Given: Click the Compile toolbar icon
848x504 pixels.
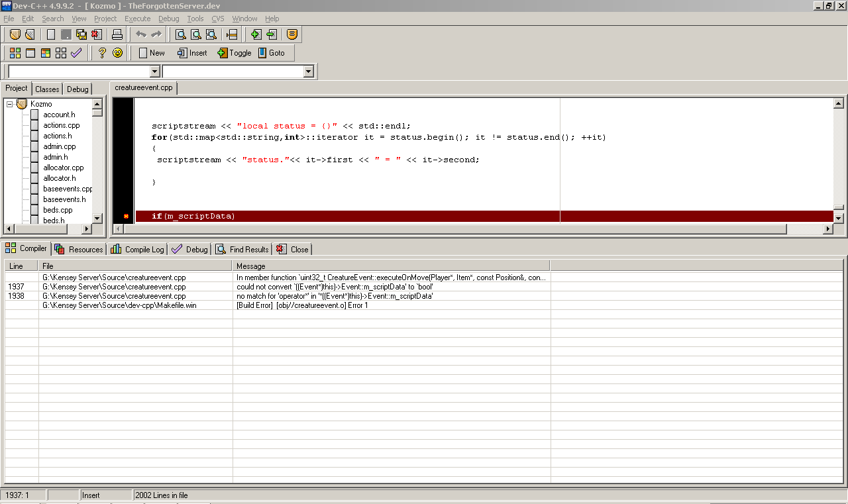Looking at the screenshot, I should click(x=15, y=53).
